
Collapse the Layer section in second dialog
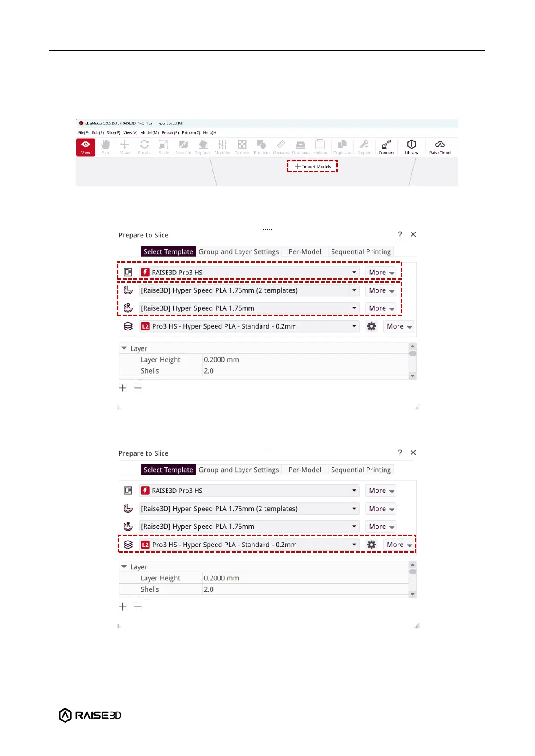pyautogui.click(x=124, y=567)
